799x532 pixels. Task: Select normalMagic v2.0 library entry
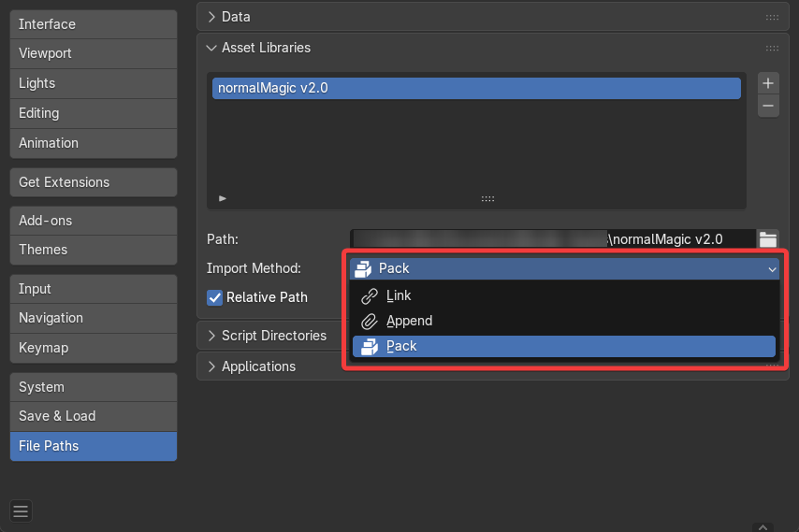(x=476, y=89)
